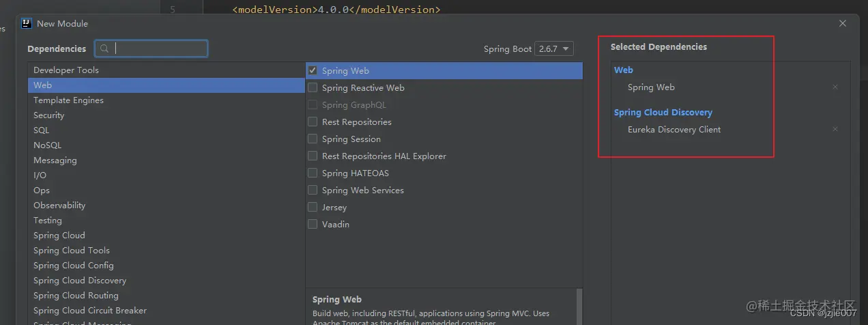
Task: Select the Developer Tools category
Action: click(x=167, y=70)
